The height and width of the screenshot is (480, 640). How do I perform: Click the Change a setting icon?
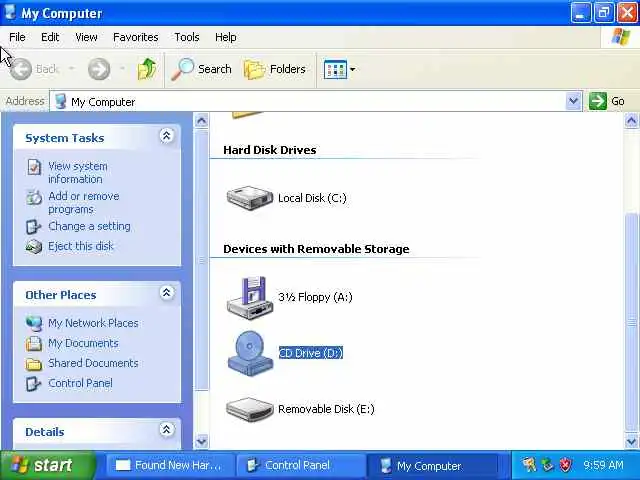click(33, 227)
